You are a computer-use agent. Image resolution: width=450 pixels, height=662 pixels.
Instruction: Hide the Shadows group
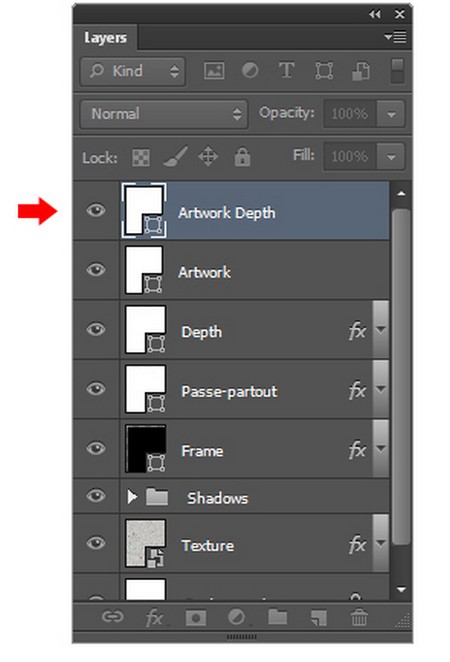(x=96, y=496)
